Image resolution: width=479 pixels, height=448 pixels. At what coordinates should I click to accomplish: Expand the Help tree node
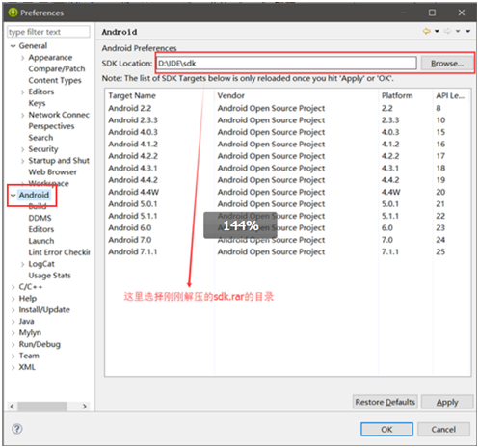tap(13, 299)
